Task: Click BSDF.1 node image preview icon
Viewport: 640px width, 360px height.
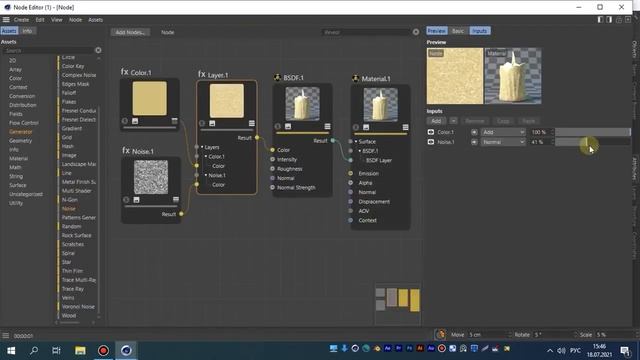Action: [x=288, y=127]
